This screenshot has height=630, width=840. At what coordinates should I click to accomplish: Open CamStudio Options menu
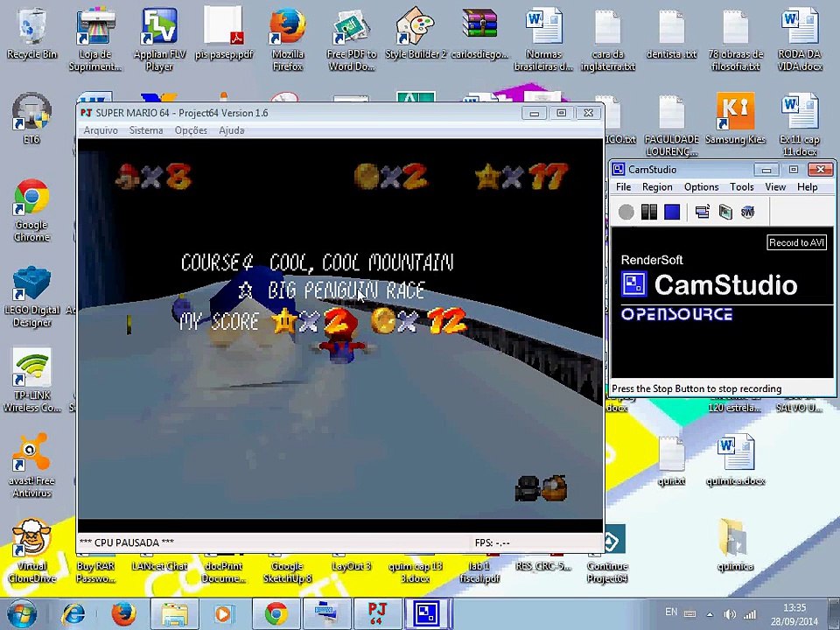pyautogui.click(x=701, y=187)
